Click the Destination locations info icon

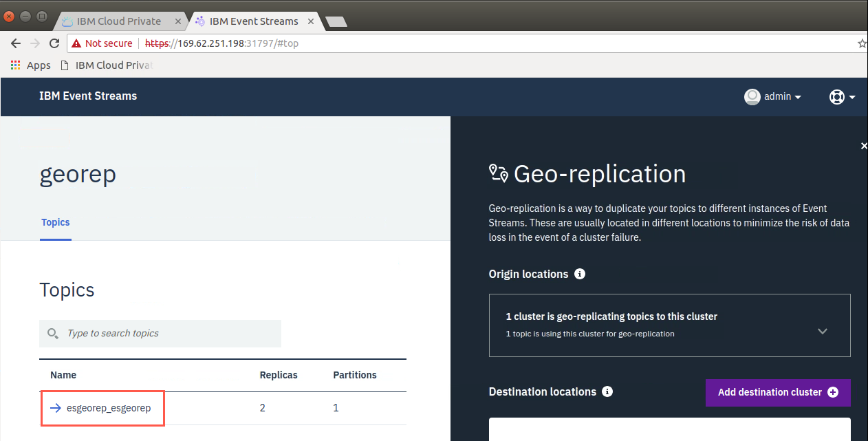pos(607,391)
